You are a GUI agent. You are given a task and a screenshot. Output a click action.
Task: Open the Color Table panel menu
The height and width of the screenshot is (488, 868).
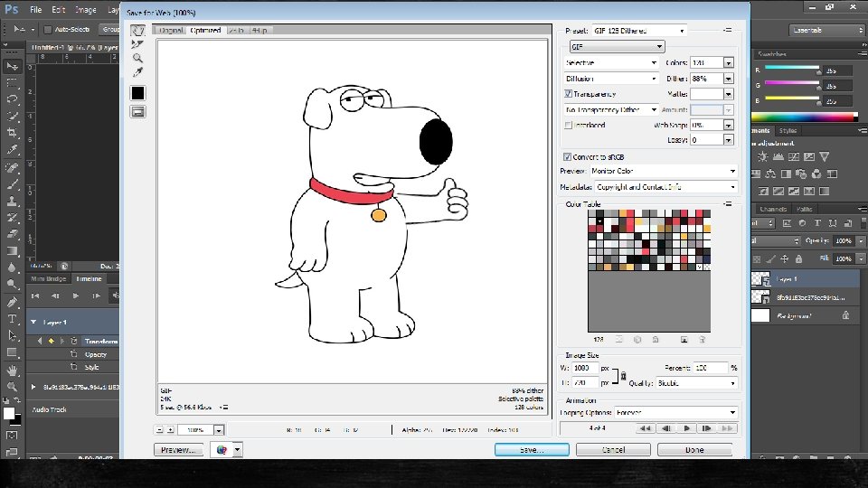[727, 203]
